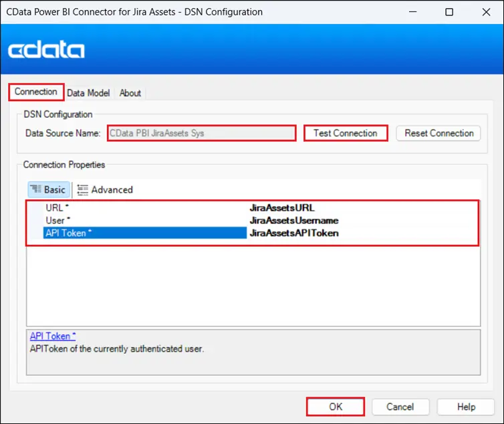
Task: Click the CData logo in header
Action: pyautogui.click(x=47, y=50)
